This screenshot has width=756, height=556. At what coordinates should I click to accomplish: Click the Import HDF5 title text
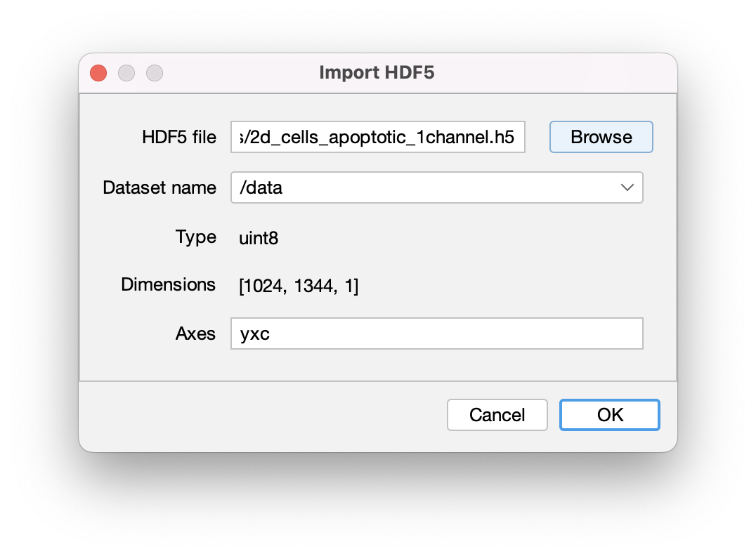377,73
